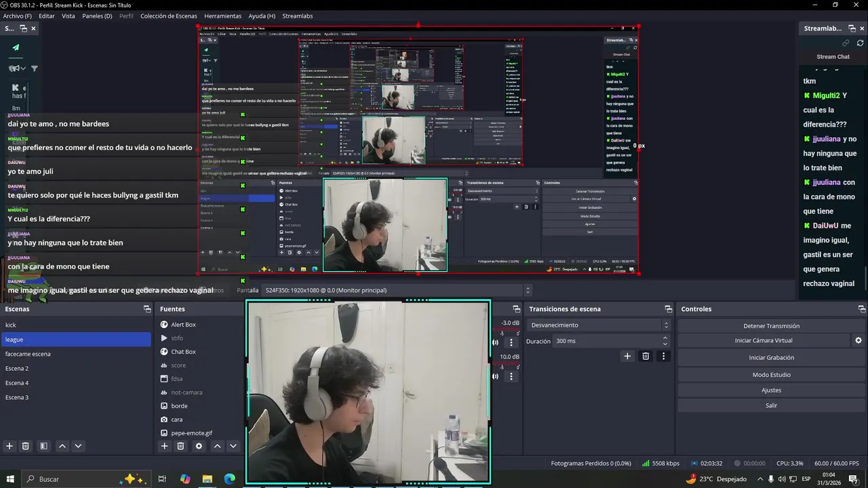Click the Salir button
This screenshot has height=488, width=868.
pyautogui.click(x=771, y=405)
